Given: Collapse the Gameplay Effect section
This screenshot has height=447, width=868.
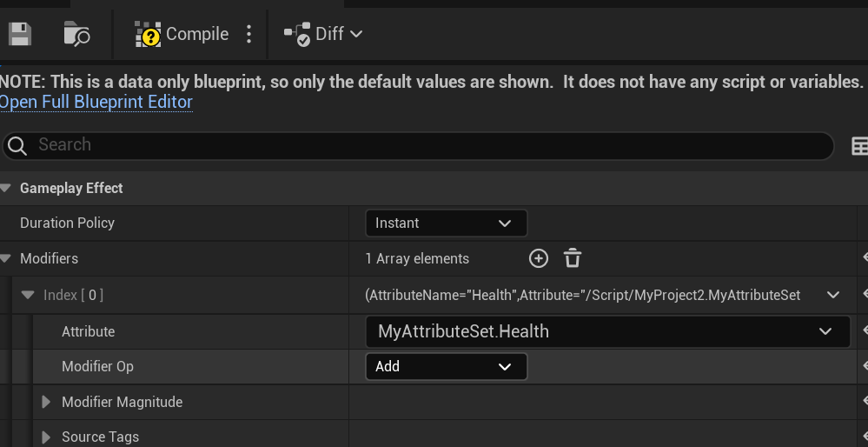Looking at the screenshot, I should click(x=7, y=188).
